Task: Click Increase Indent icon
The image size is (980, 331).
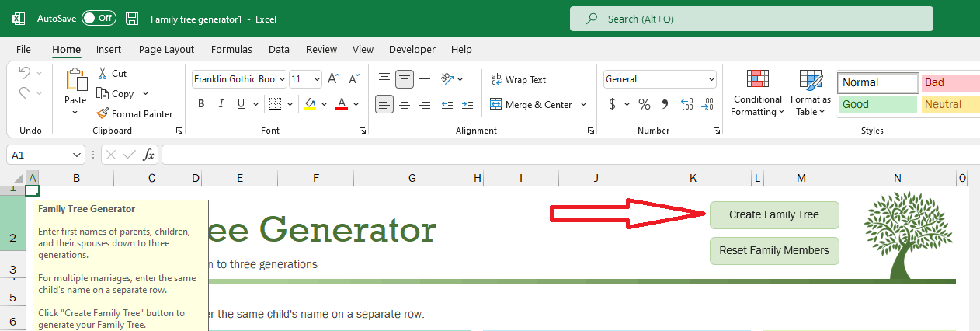Action: tap(467, 104)
